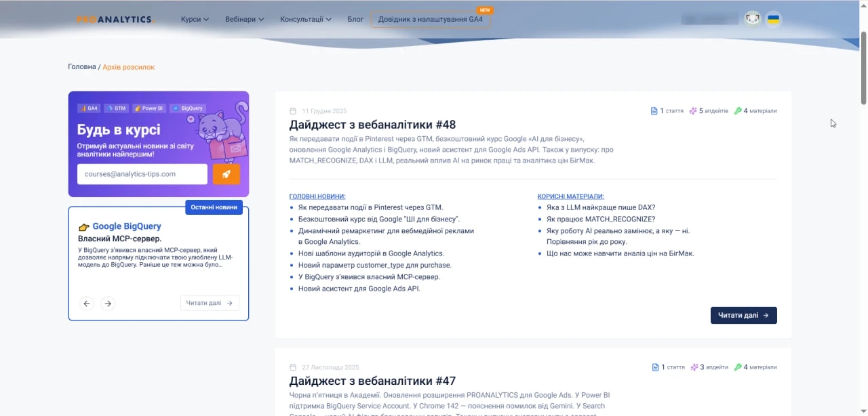
Task: Click Читати далі in the BigQuery news card
Action: pyautogui.click(x=210, y=304)
